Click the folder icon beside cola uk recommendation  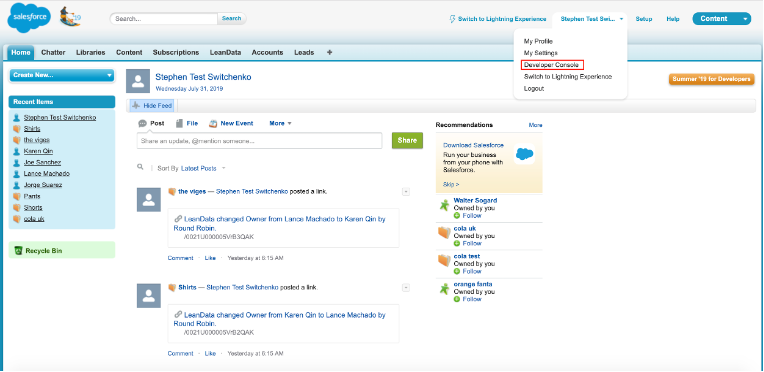444,233
